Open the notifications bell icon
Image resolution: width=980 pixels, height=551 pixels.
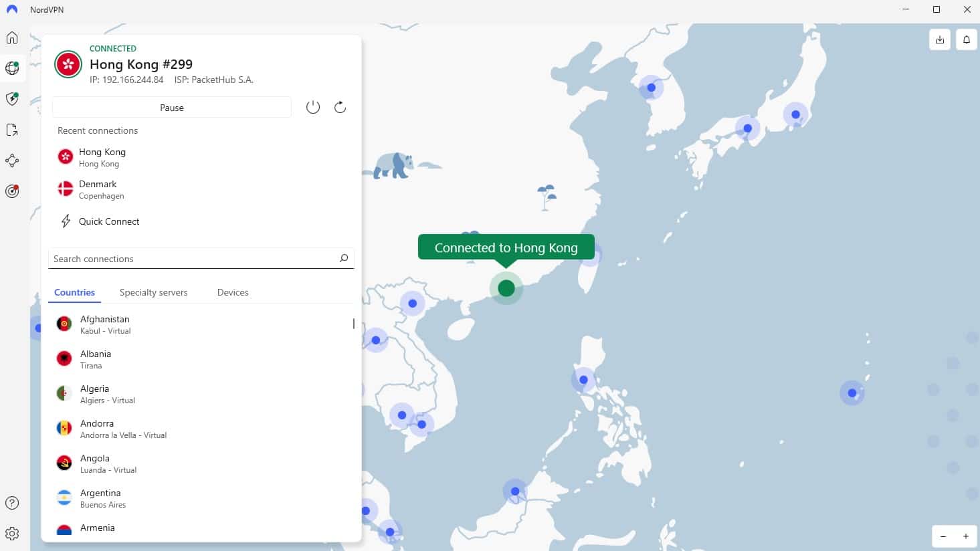pos(967,39)
